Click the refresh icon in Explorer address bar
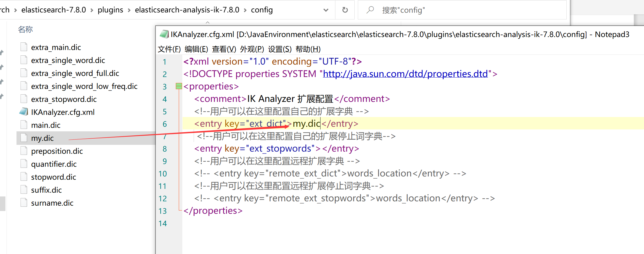The image size is (644, 254). [x=345, y=10]
